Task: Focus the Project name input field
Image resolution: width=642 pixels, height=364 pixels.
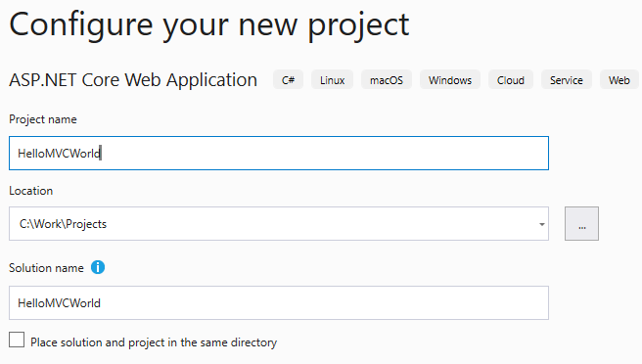Action: [279, 153]
